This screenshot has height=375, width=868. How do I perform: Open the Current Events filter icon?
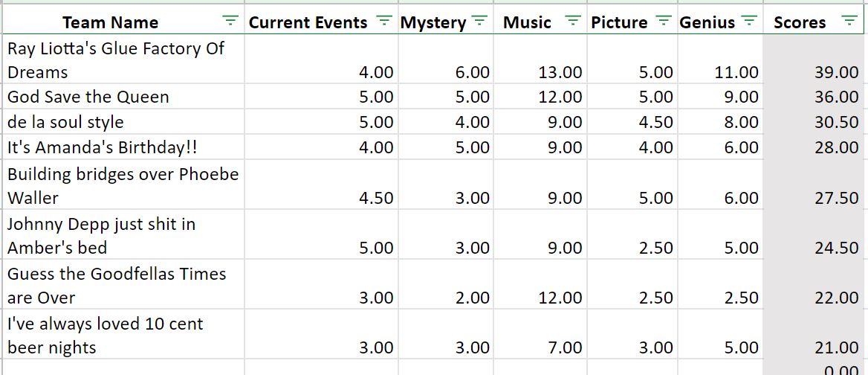point(383,22)
